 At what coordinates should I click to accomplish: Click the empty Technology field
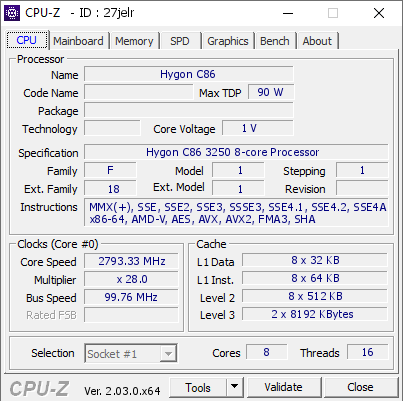pyautogui.click(x=112, y=128)
